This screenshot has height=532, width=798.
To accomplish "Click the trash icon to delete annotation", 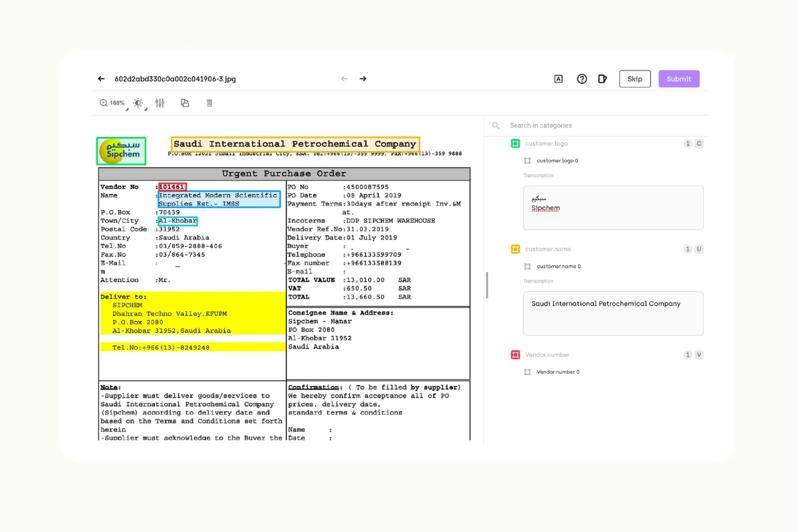I will 209,103.
